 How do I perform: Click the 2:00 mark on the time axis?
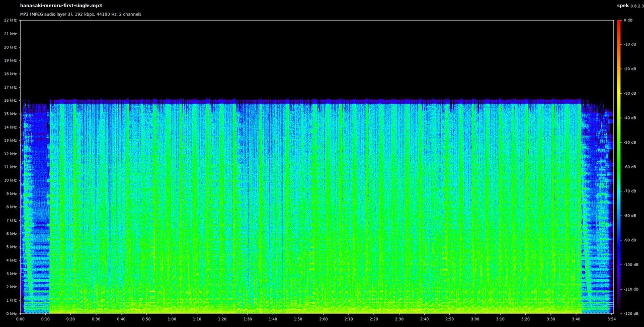pos(323,319)
